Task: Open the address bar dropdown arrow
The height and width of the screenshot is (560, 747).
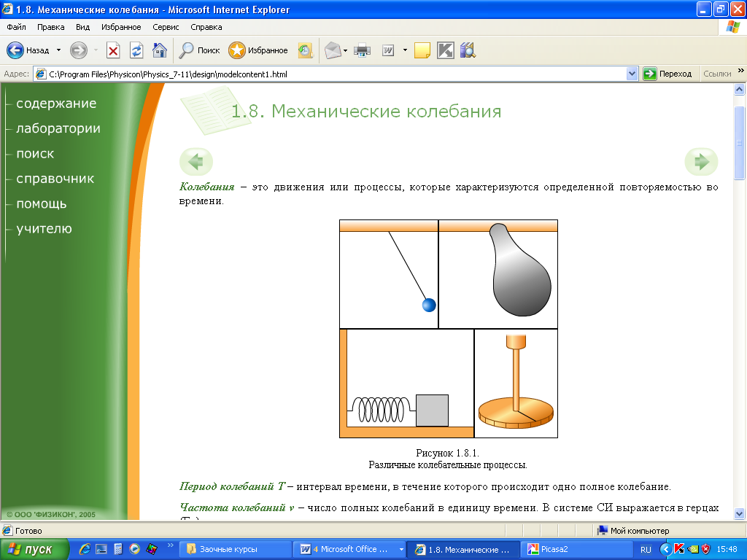Action: (x=632, y=74)
